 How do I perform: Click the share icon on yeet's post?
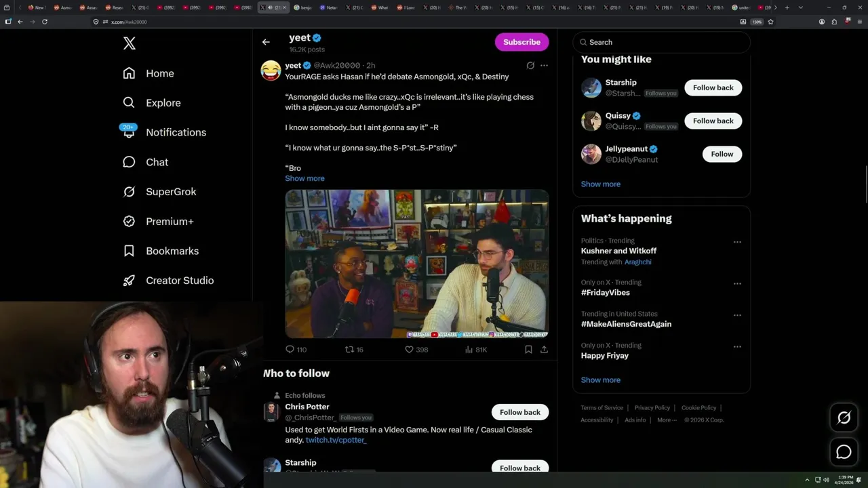tap(544, 350)
